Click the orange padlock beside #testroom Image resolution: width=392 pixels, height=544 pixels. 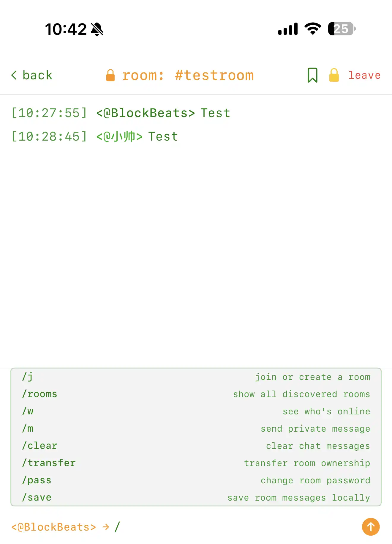click(111, 75)
